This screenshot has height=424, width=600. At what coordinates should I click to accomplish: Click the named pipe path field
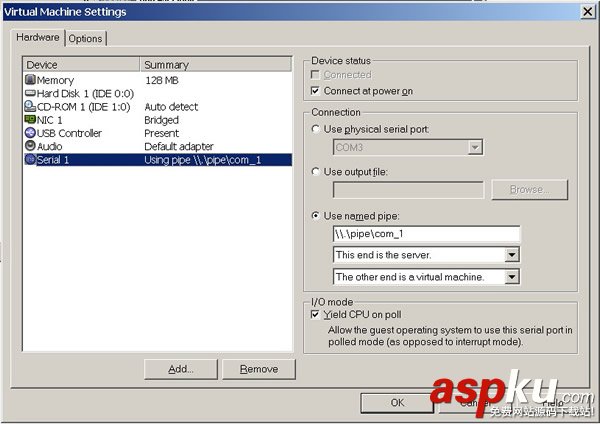pyautogui.click(x=426, y=234)
